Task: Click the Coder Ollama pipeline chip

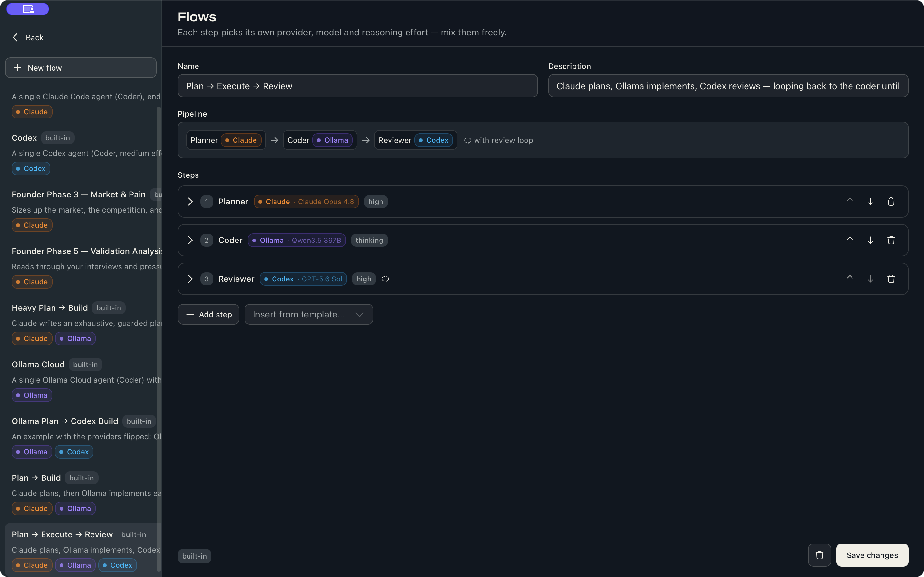Action: point(320,140)
